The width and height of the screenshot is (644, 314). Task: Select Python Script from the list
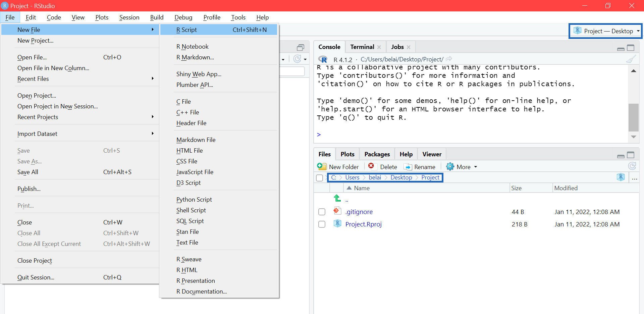pyautogui.click(x=194, y=200)
